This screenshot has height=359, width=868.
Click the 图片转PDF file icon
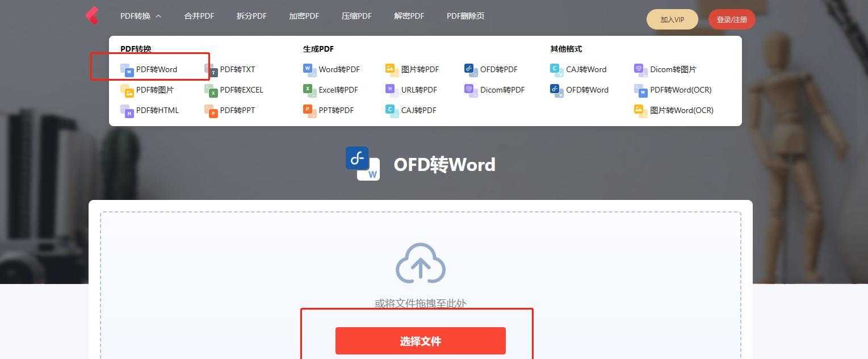392,70
